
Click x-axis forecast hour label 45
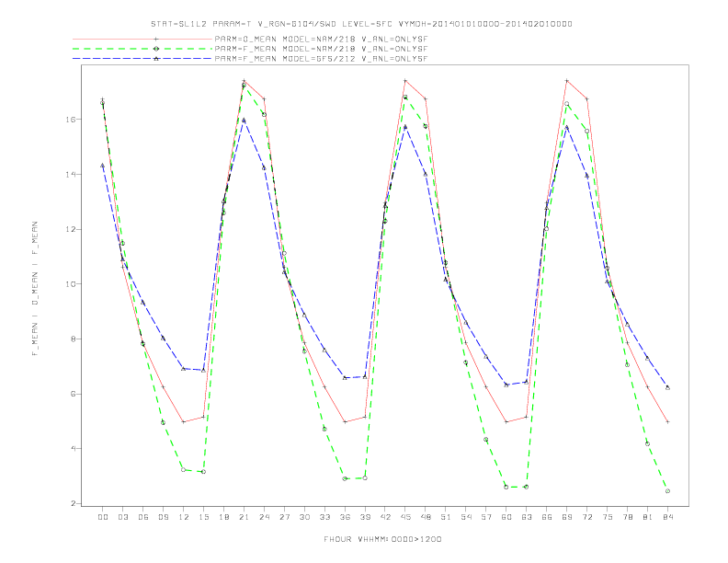coord(405,517)
